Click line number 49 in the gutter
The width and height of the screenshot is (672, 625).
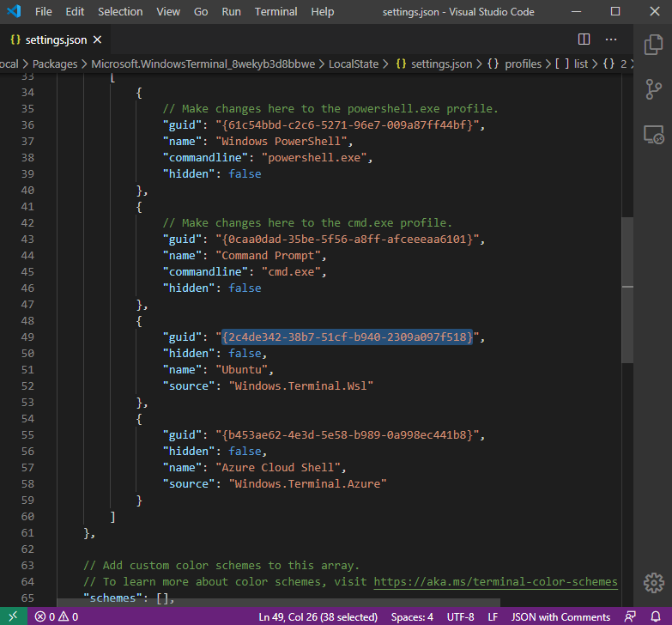tap(27, 337)
